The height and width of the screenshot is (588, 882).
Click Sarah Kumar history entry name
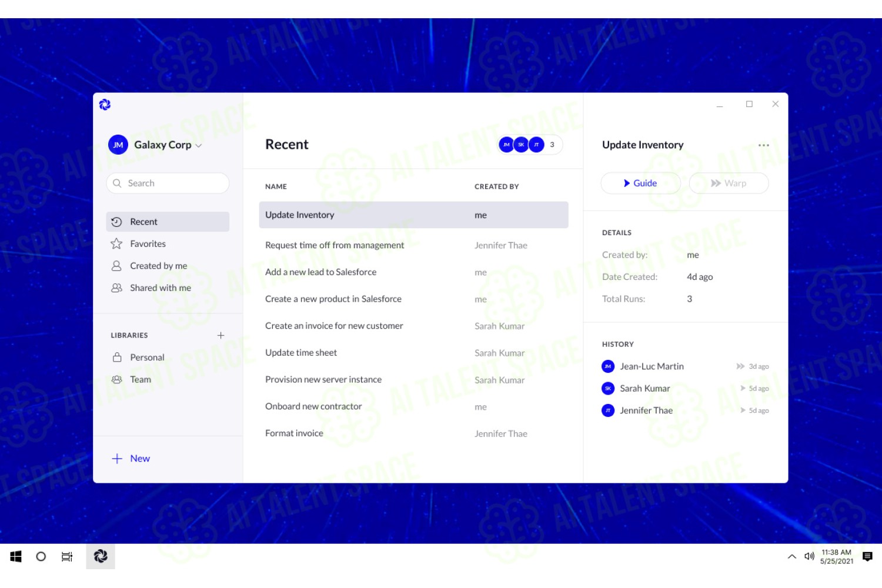click(x=644, y=389)
